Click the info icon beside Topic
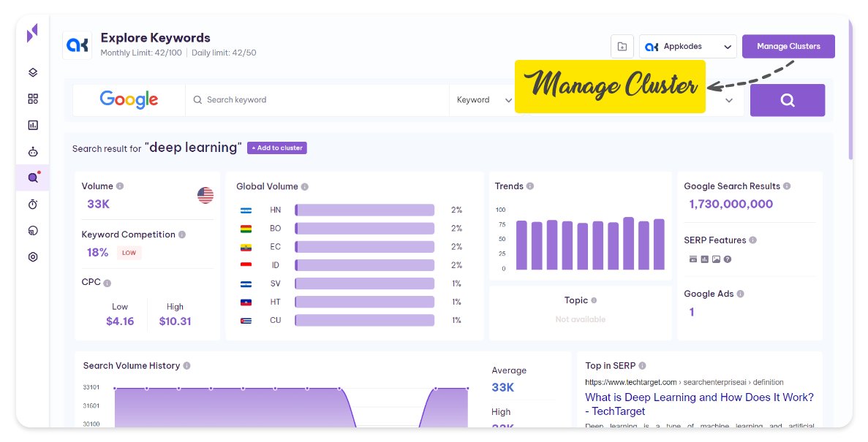 click(x=594, y=300)
